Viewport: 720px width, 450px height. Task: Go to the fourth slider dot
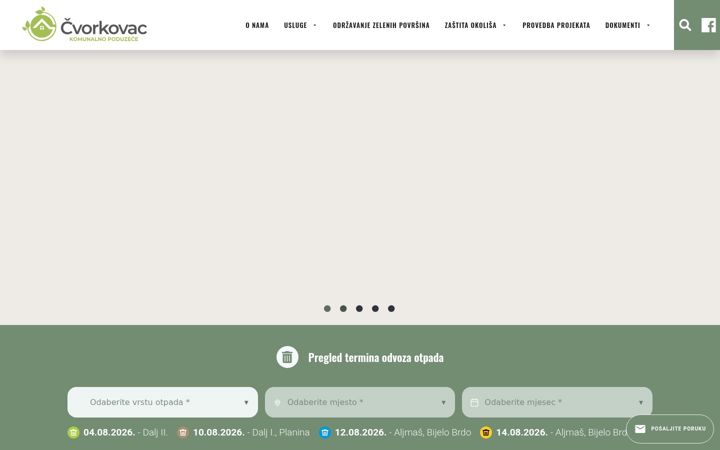coord(375,309)
